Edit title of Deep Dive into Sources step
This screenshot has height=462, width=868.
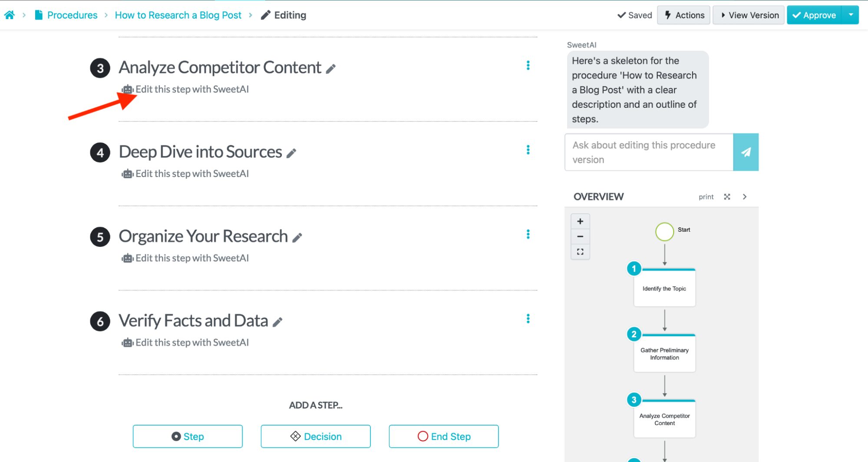[291, 153]
